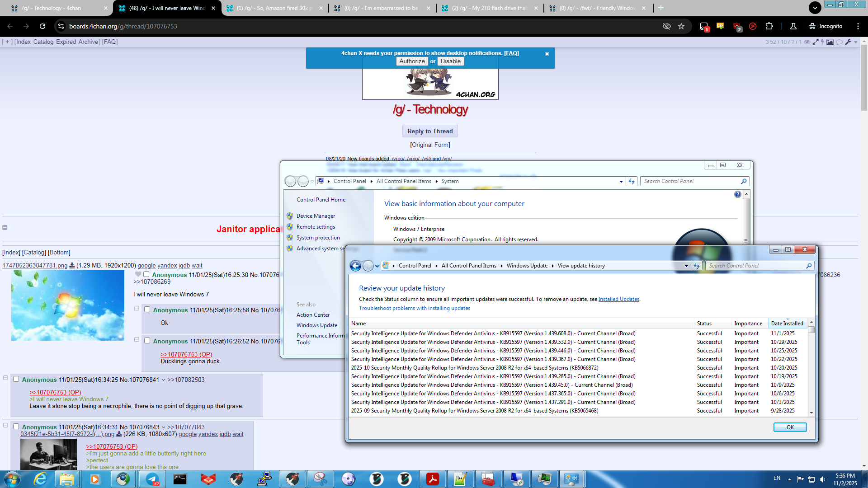The height and width of the screenshot is (488, 868).
Task: Open the 4chan X header dropdown arrow
Action: pos(856,42)
